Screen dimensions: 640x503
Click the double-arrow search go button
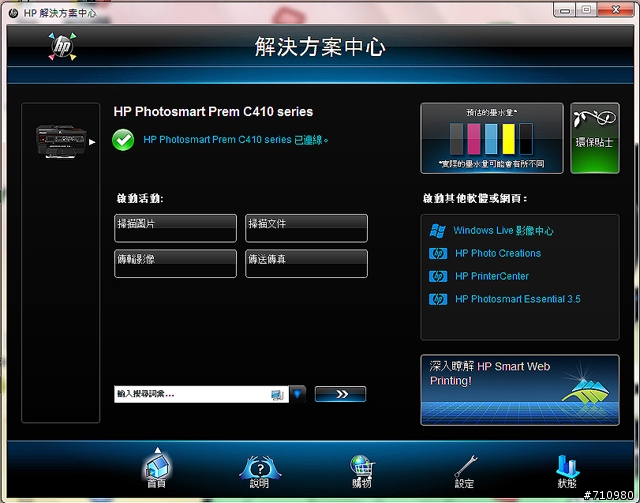[x=340, y=394]
